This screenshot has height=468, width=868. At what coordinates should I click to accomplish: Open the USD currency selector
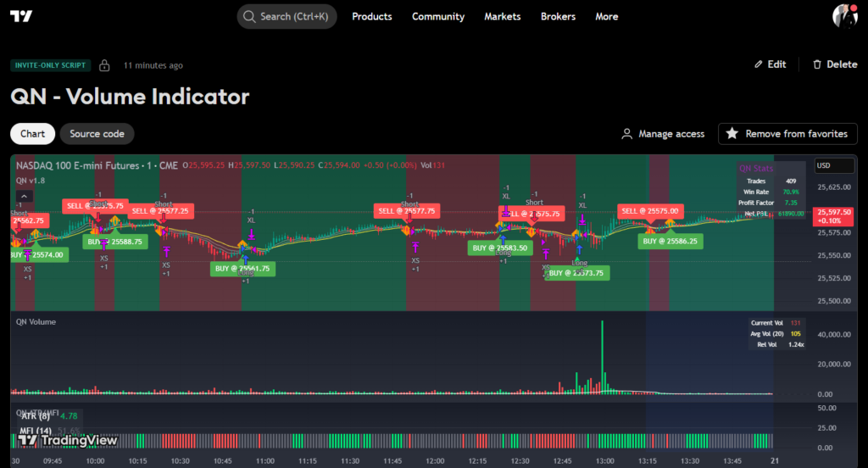[x=834, y=166]
